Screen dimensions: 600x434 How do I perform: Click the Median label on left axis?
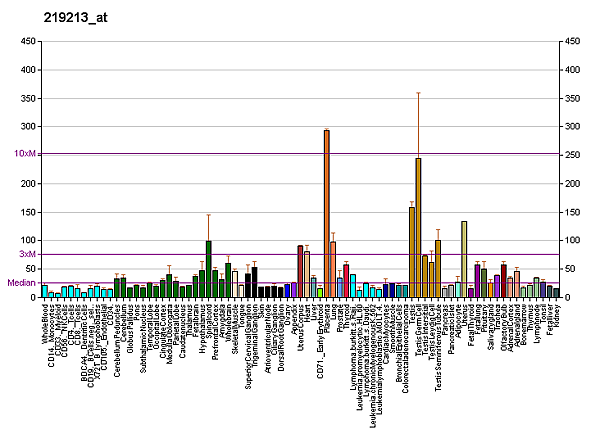[22, 283]
